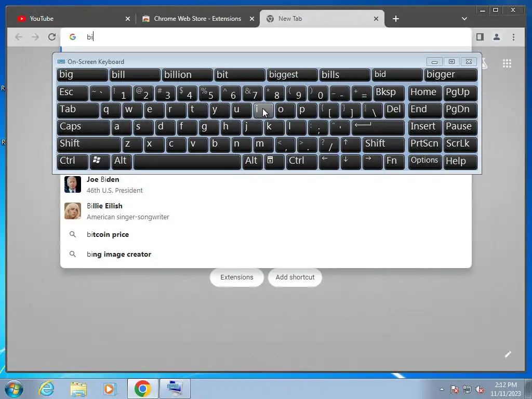Choose the 'bigger' word prediction

[x=451, y=75]
